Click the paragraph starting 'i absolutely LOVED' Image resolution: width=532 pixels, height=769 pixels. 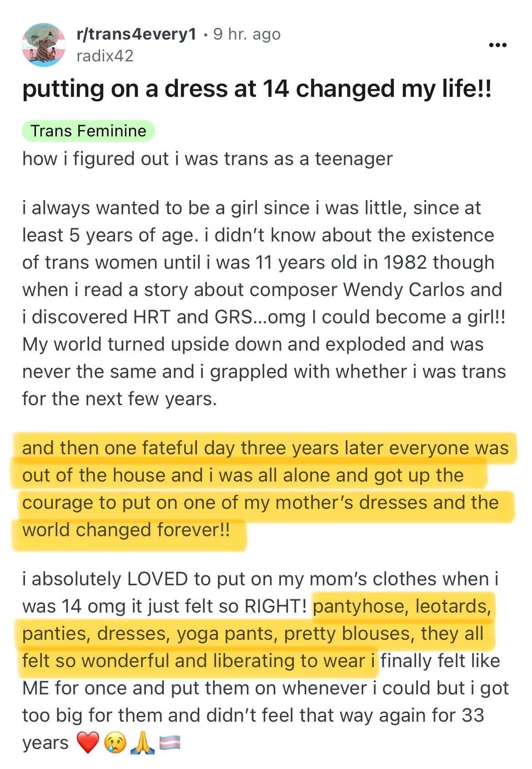[x=266, y=661]
